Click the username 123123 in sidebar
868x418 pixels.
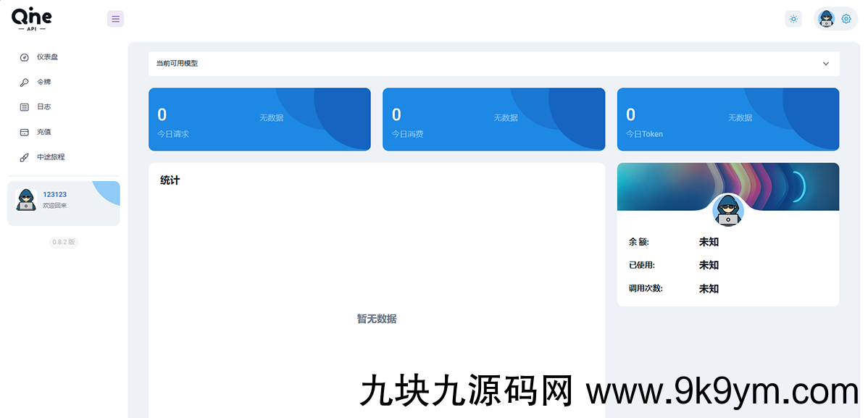[x=54, y=194]
